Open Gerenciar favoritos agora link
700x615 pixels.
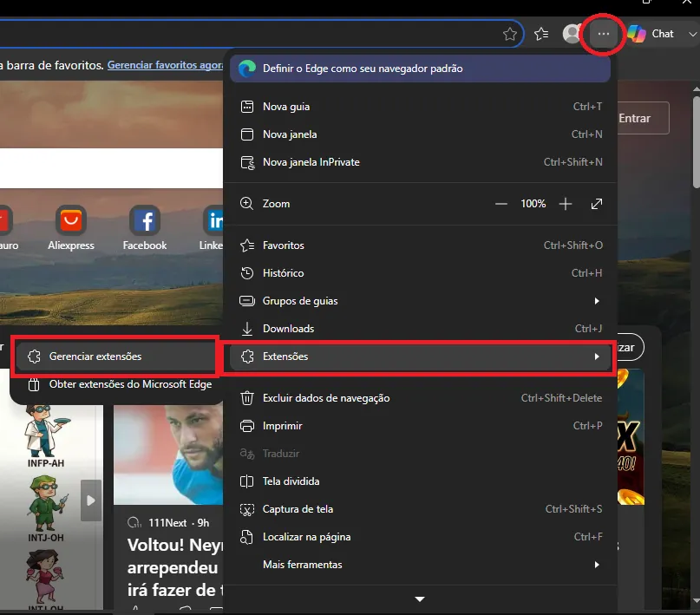pyautogui.click(x=165, y=65)
